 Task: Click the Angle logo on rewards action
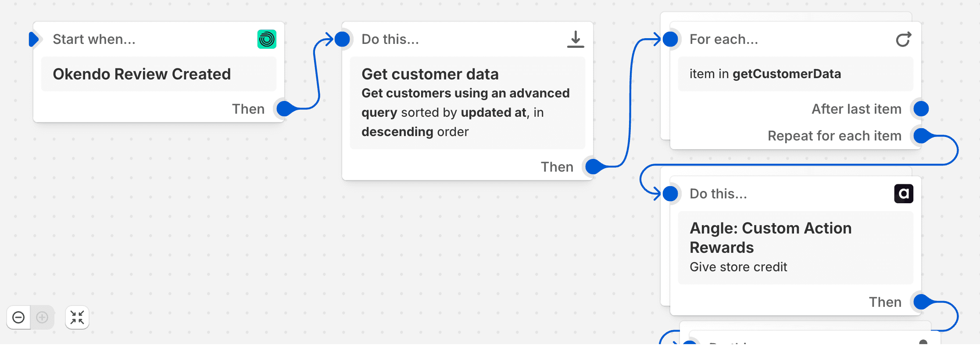pyautogui.click(x=903, y=193)
